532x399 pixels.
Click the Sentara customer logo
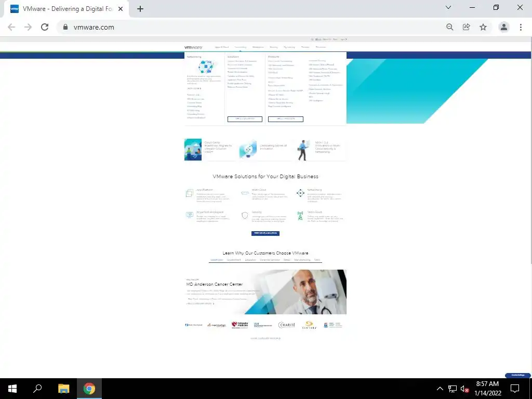pyautogui.click(x=310, y=325)
